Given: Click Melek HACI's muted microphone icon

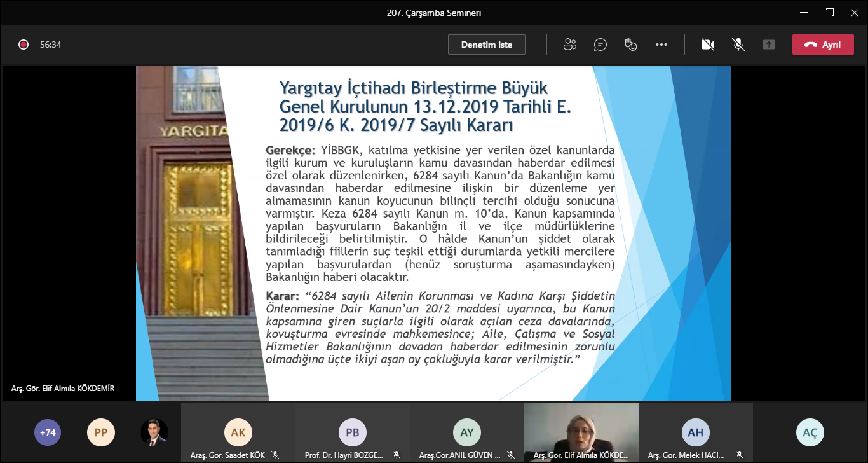Looking at the screenshot, I should [740, 455].
